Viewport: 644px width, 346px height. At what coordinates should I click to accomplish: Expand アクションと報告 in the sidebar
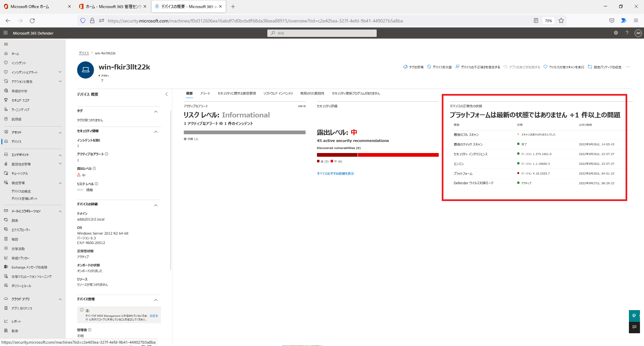click(x=60, y=82)
